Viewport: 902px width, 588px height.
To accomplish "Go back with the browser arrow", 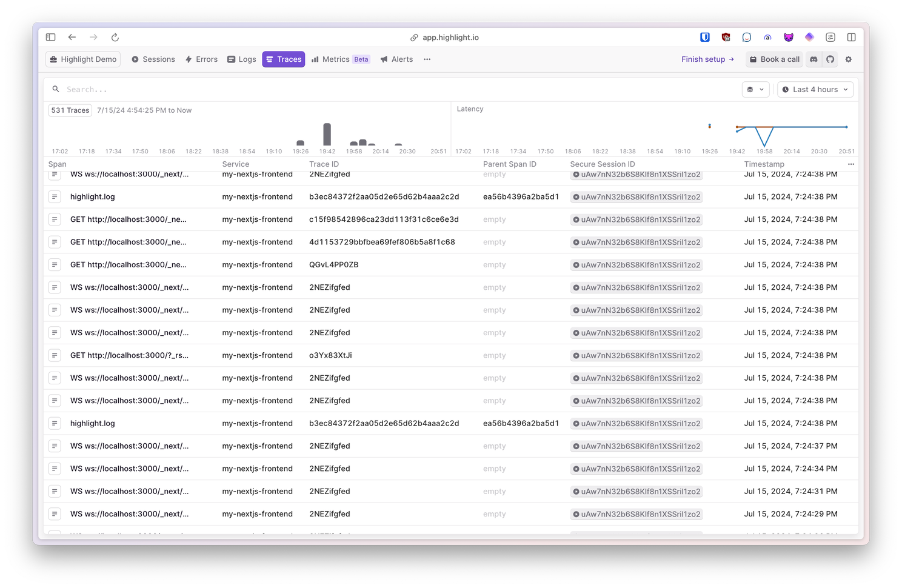I will (x=72, y=37).
